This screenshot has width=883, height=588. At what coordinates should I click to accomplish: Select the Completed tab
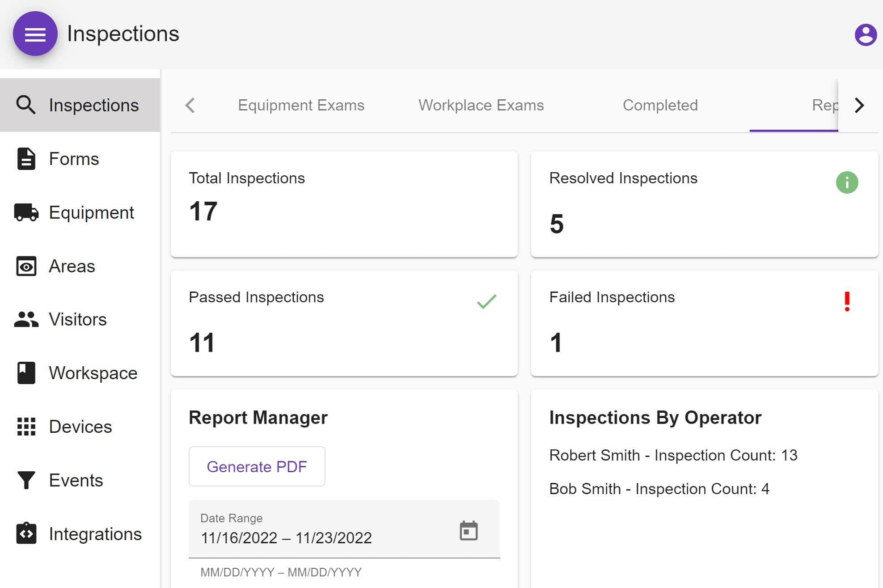click(660, 105)
